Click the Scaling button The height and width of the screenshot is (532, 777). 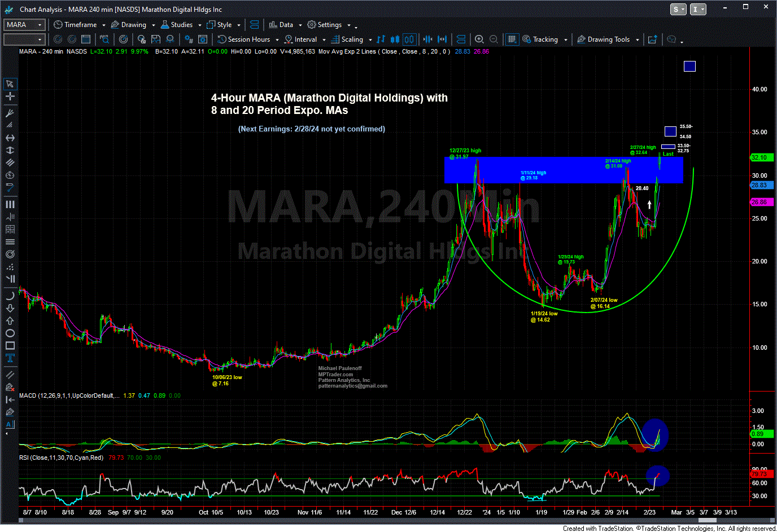[x=347, y=39]
